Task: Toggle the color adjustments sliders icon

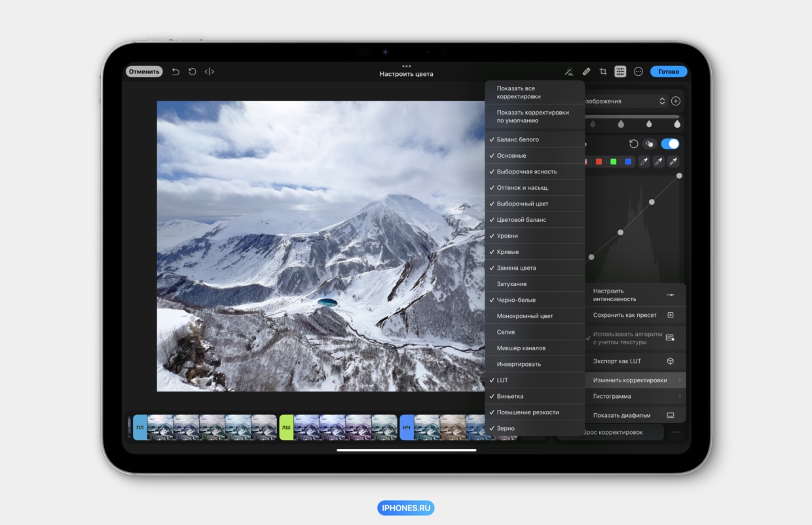Action: point(620,72)
